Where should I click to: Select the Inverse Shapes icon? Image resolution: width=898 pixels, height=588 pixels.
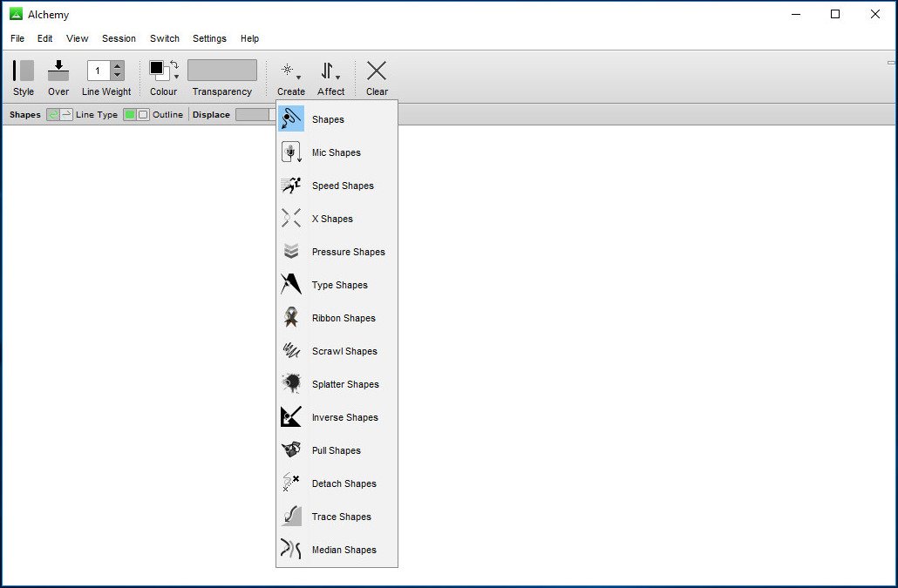291,416
